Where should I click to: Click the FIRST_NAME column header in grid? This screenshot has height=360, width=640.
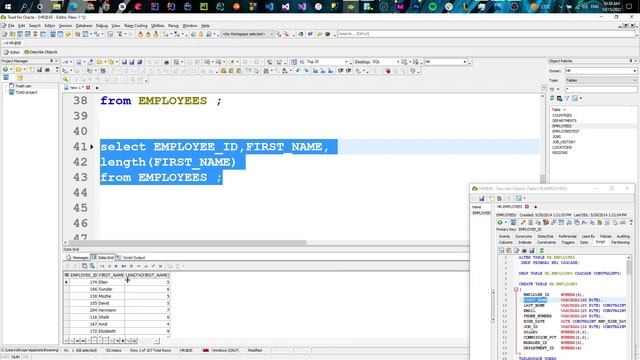(111, 275)
